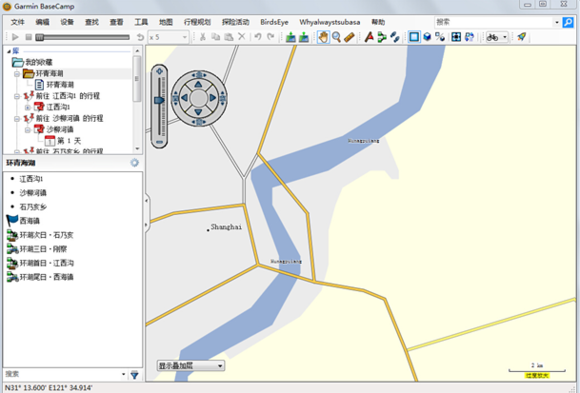
Task: Open the playback speed x5 dropdown
Action: 169,37
